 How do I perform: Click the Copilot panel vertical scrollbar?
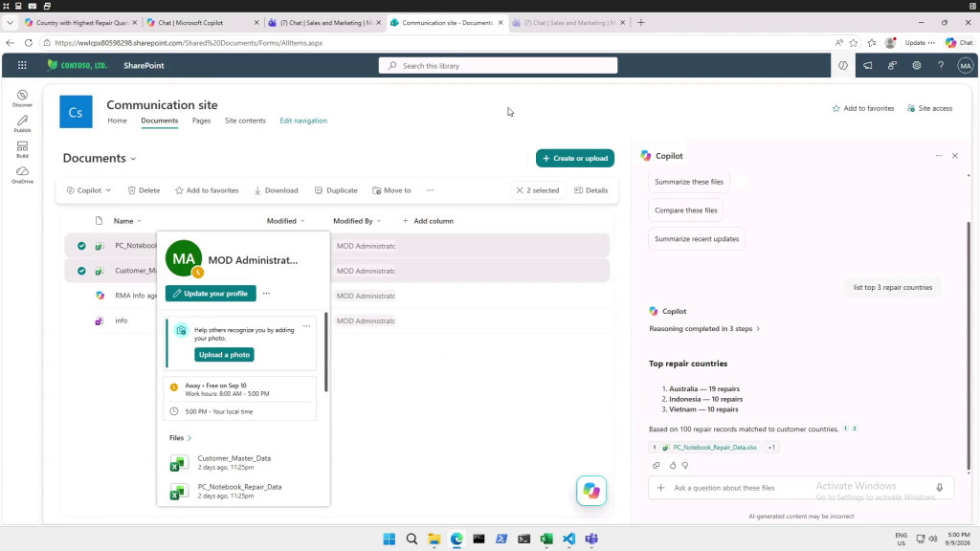tap(969, 344)
